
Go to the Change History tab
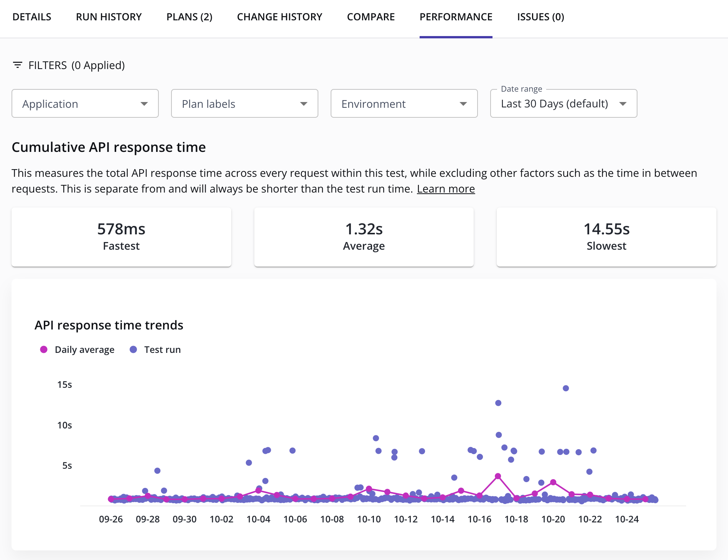tap(280, 17)
